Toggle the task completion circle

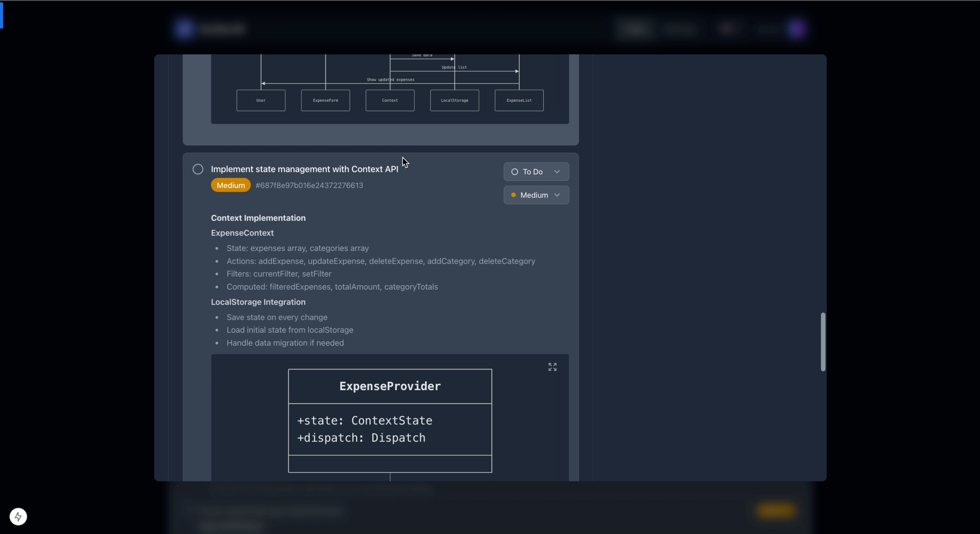pos(198,169)
